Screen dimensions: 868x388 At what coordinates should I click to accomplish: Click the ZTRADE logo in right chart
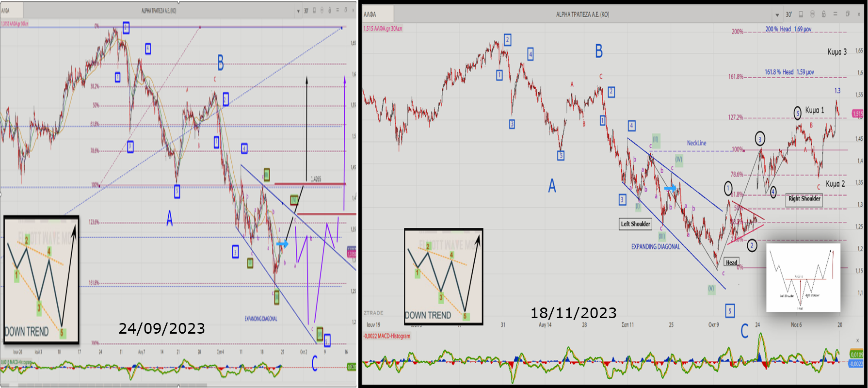pos(374,313)
